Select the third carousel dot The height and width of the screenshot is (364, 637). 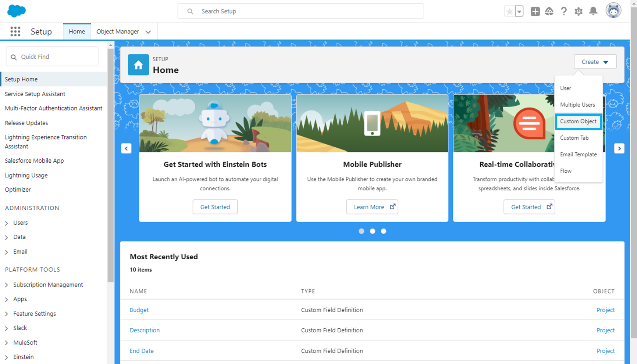(384, 231)
